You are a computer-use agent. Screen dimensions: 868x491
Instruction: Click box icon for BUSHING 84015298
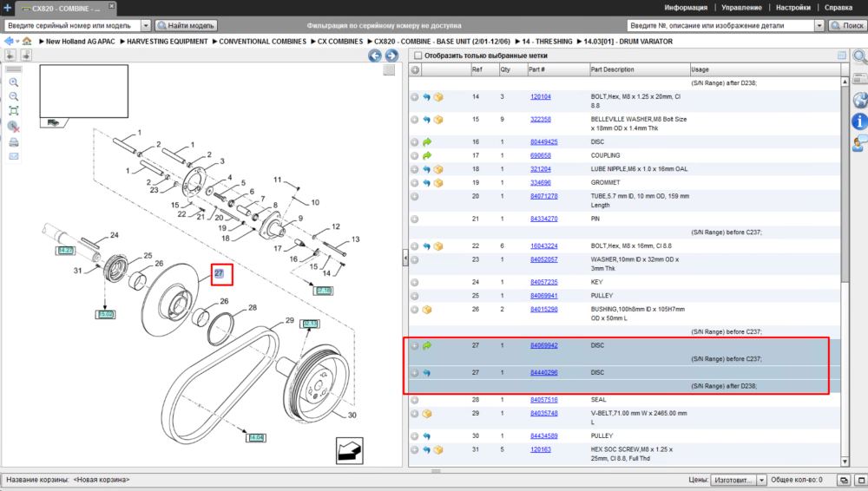point(427,310)
